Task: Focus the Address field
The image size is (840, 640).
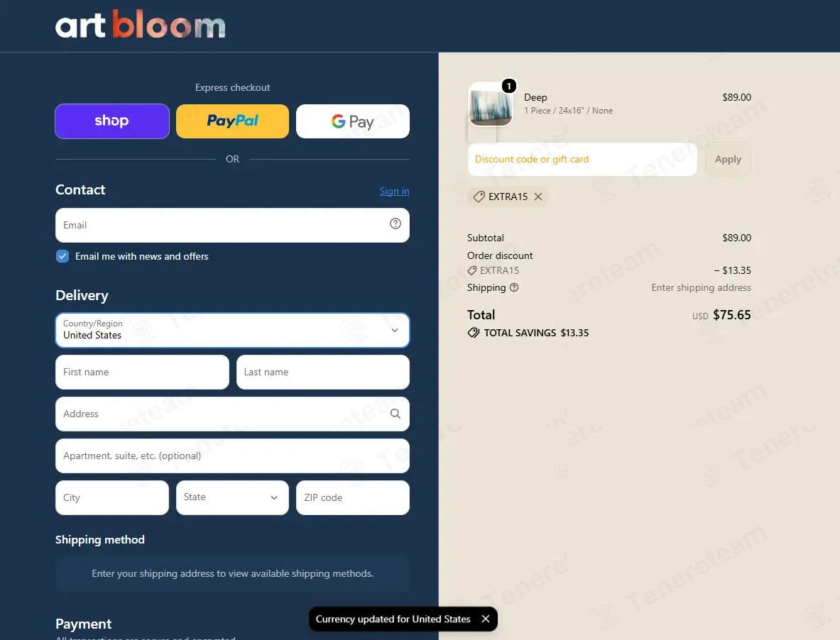Action: tap(232, 414)
